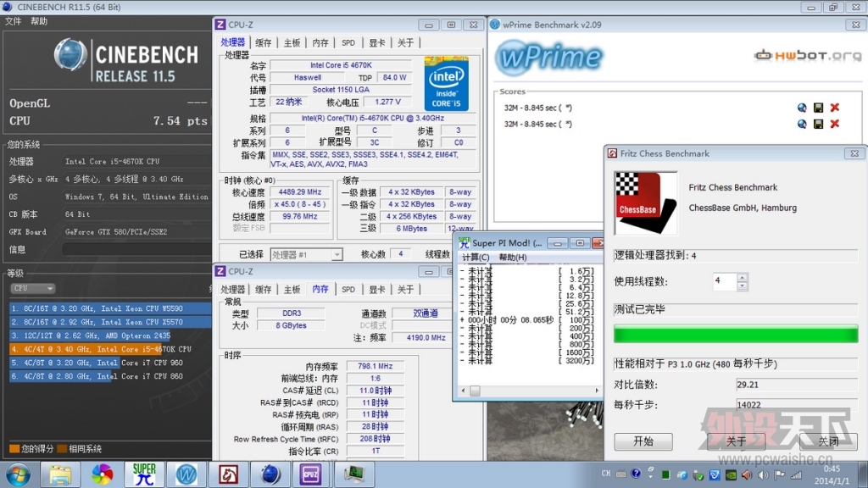Click the green Fritz benchmark progress bar
This screenshot has width=868, height=488.
point(736,334)
